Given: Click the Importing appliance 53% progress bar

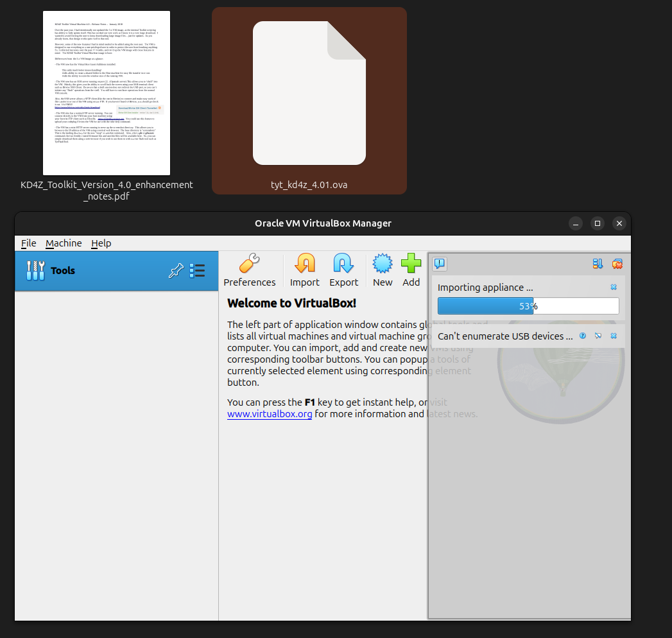Looking at the screenshot, I should [x=528, y=306].
